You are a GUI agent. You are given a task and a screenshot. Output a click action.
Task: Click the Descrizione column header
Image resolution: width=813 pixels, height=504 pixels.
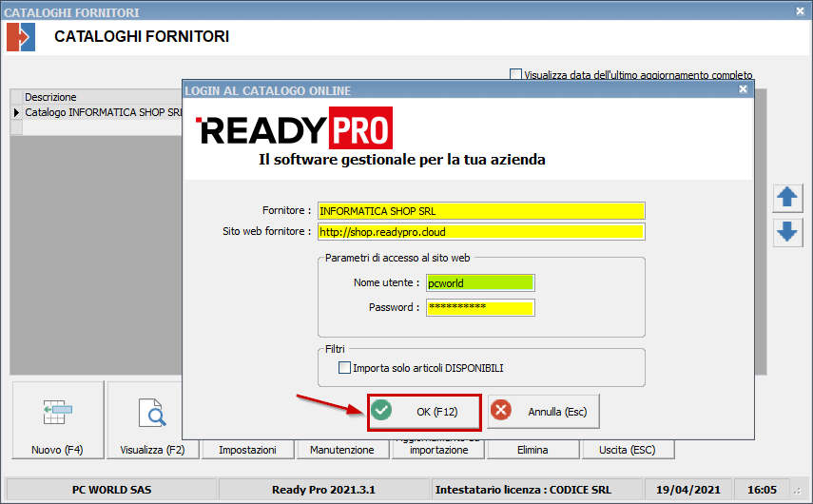[x=103, y=97]
